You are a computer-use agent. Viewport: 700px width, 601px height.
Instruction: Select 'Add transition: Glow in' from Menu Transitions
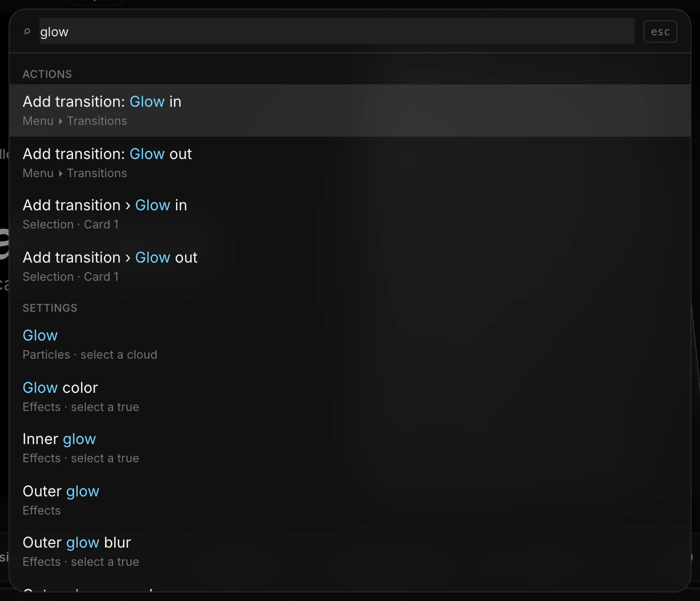350,110
